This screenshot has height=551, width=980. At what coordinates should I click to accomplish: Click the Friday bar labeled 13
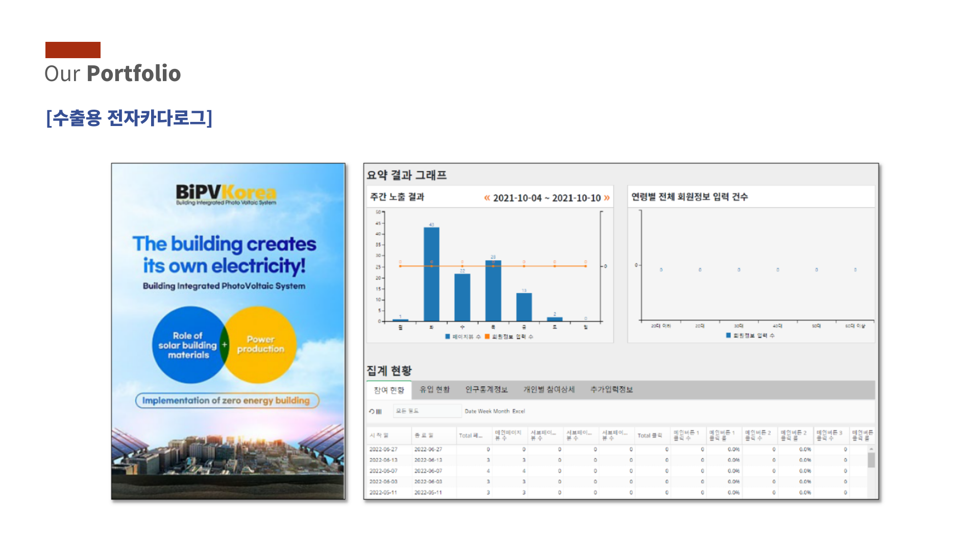524,307
